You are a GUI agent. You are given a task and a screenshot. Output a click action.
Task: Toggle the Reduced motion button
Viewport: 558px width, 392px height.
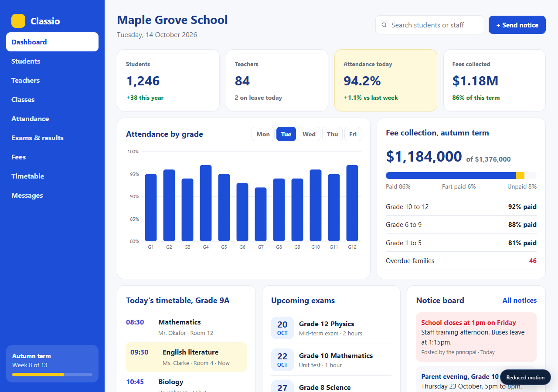point(525,378)
